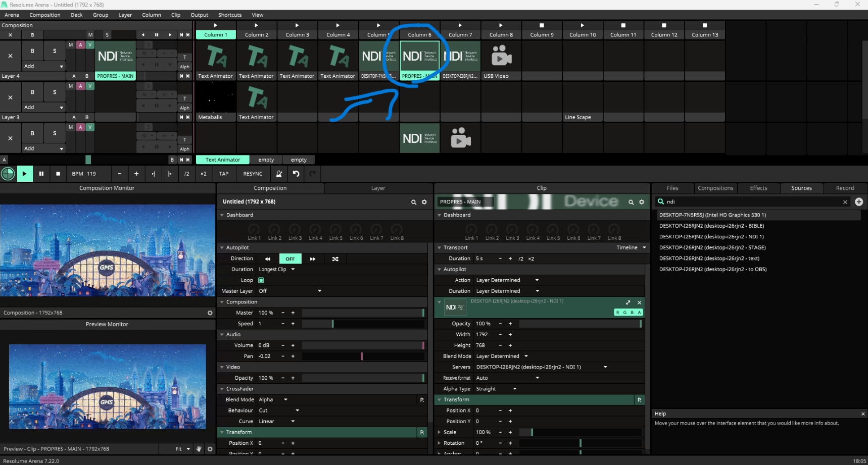Open the Deck menu

tap(77, 15)
